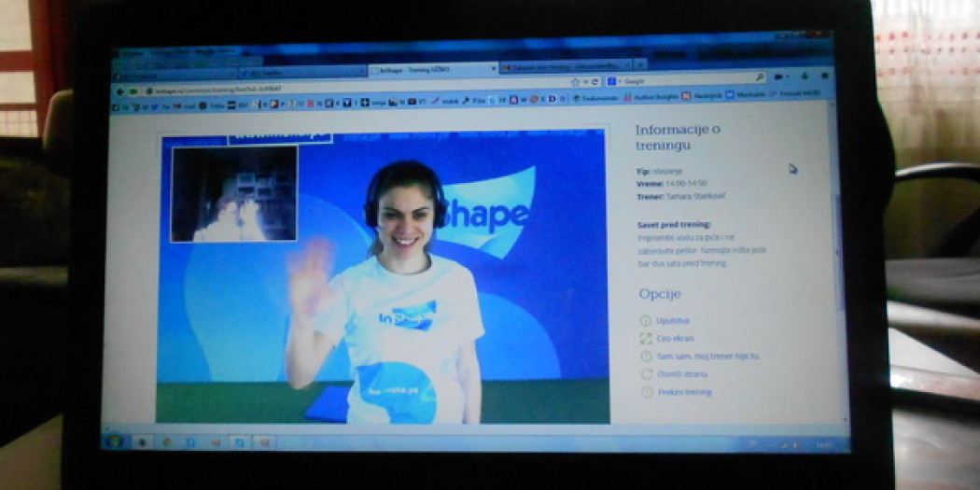This screenshot has height=490, width=980.
Task: Expand the address bar history dropdown arrow
Action: pos(585,81)
